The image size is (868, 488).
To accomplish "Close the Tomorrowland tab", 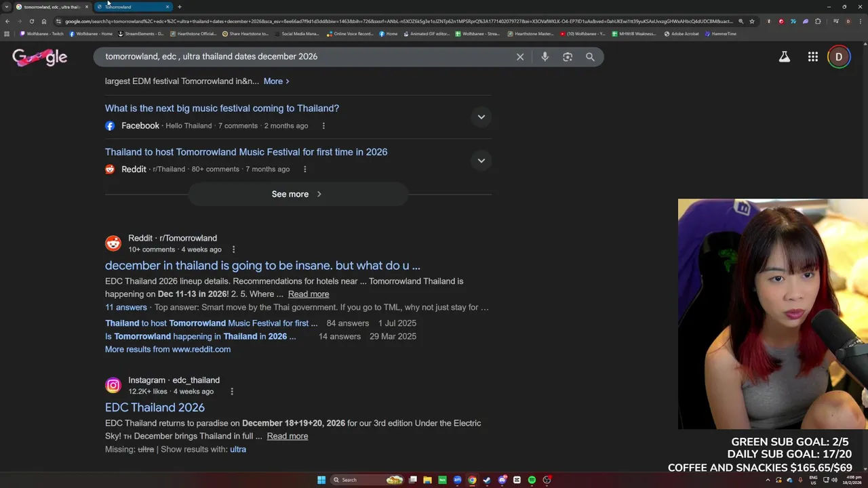I will tap(167, 7).
